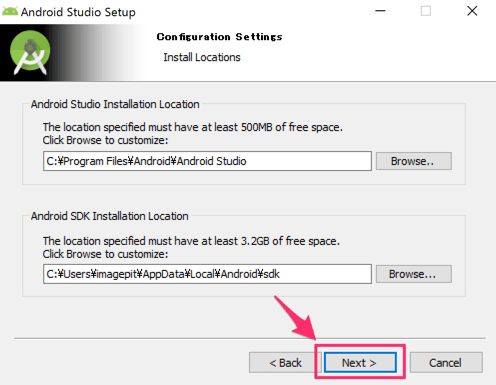
Task: Click text about 500MB of free space
Action: coord(192,127)
